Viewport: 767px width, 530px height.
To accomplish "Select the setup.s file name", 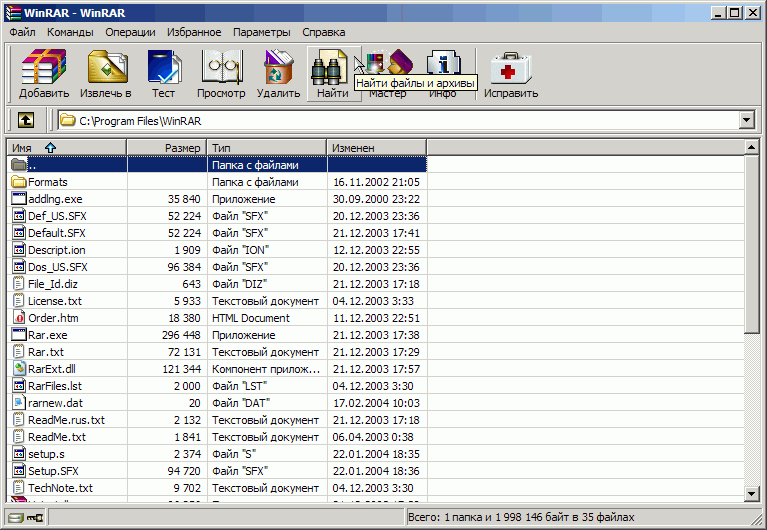I will (x=46, y=454).
